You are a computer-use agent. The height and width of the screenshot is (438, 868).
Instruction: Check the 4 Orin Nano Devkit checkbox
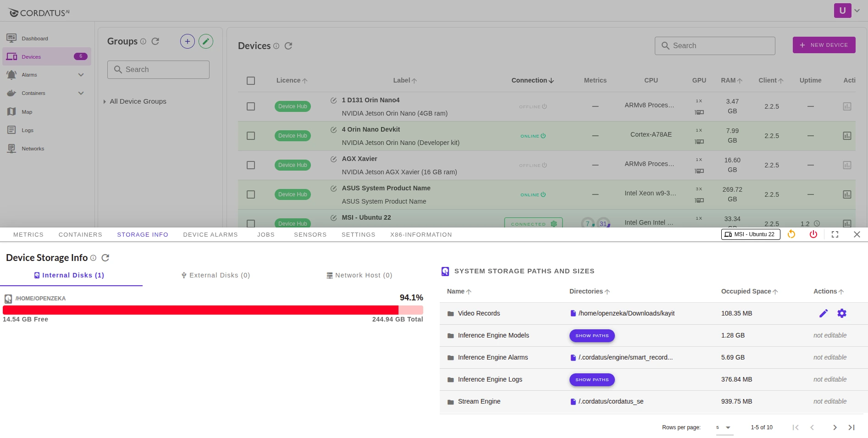(x=251, y=136)
